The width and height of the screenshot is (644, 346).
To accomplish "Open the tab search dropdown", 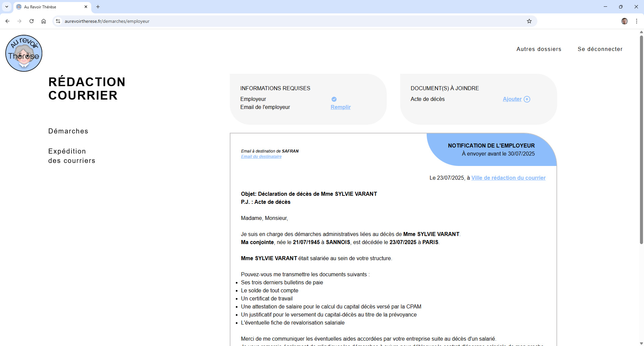I will pos(7,7).
